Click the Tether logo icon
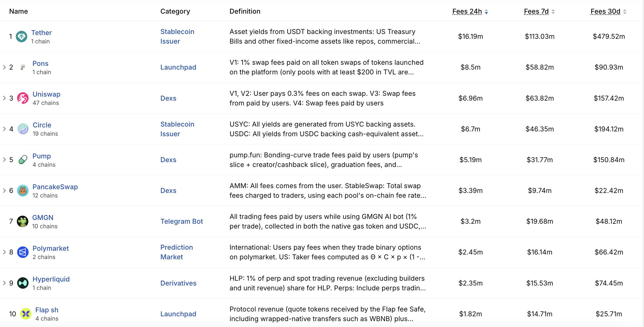This screenshot has width=644, height=327. point(22,37)
